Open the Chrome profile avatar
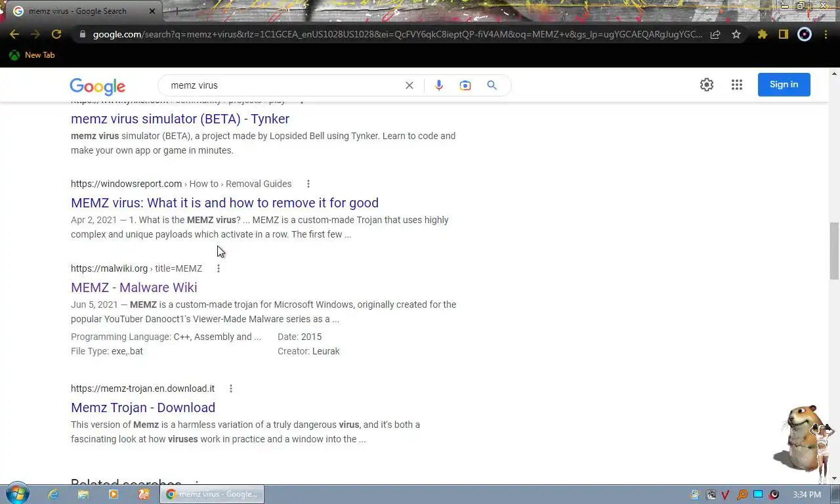840x504 pixels. point(804,34)
